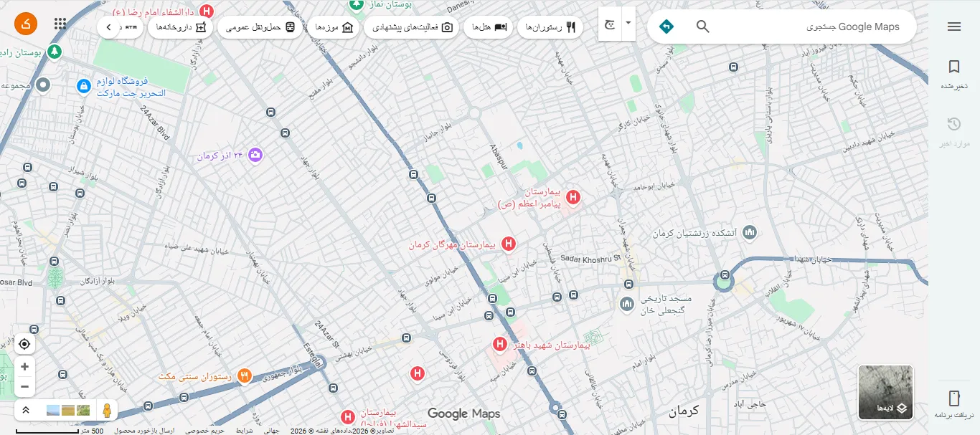980x435 pixels.
Task: Select Payambar Azam hospital marker (بیمارستان پیامبر اعظم)
Action: coord(573,197)
